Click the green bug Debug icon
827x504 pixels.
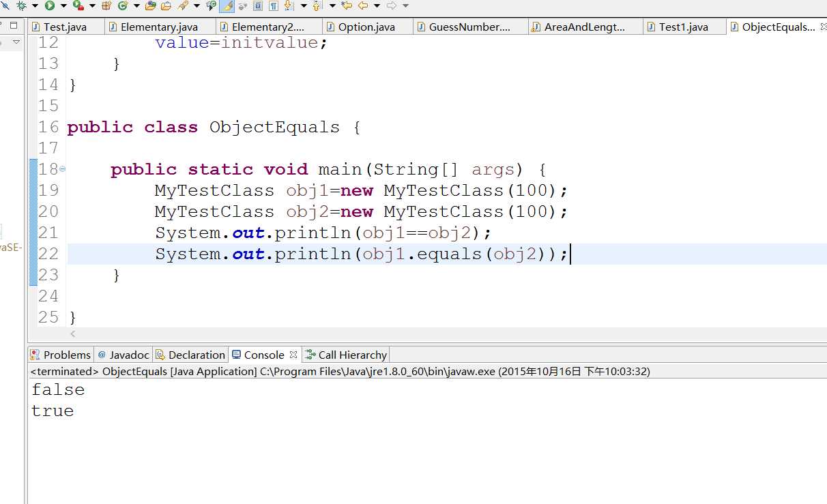[21, 5]
